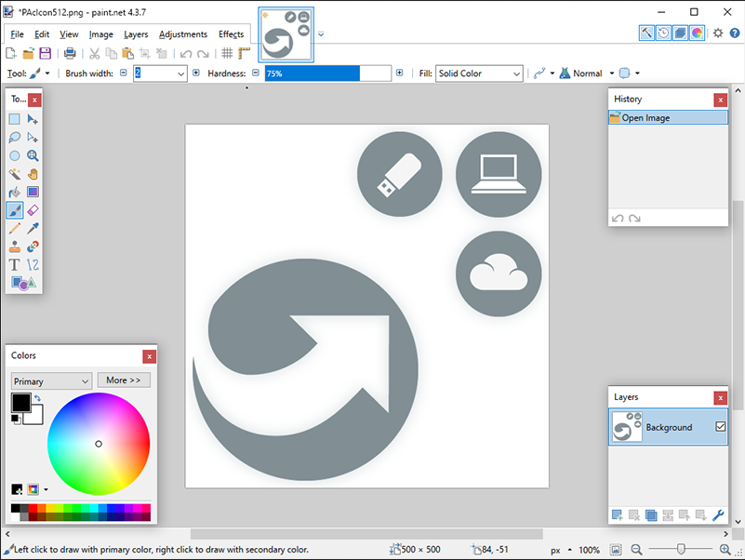Open the Normal blend mode dropdown

point(587,73)
